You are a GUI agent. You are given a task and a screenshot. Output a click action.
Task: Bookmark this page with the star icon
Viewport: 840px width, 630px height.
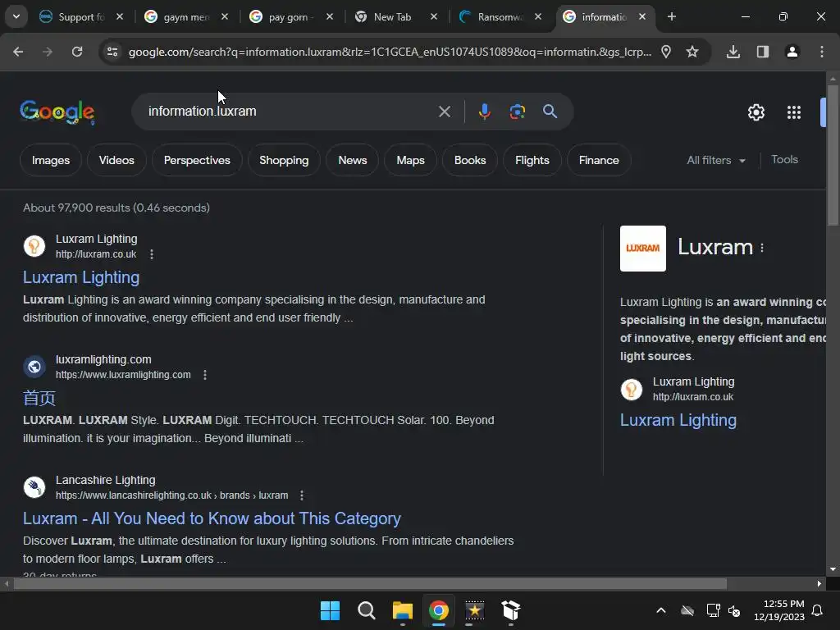[692, 52]
